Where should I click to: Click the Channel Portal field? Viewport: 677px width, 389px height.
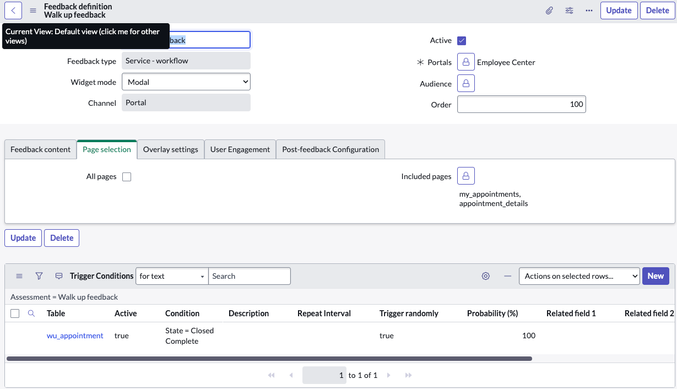point(186,103)
